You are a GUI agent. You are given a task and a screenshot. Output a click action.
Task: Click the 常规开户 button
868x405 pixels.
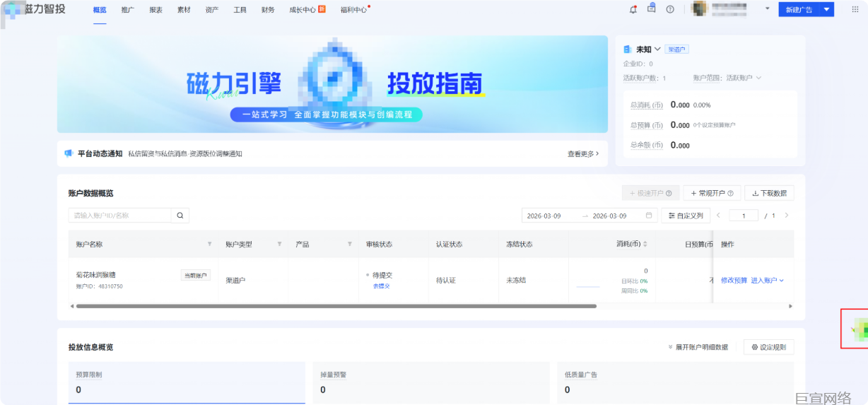(x=711, y=193)
